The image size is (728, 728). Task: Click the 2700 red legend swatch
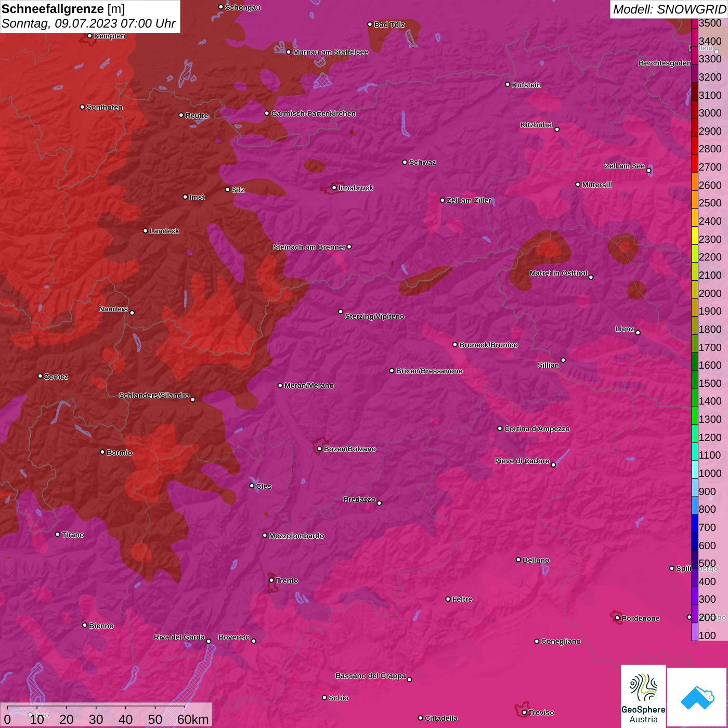point(694,163)
